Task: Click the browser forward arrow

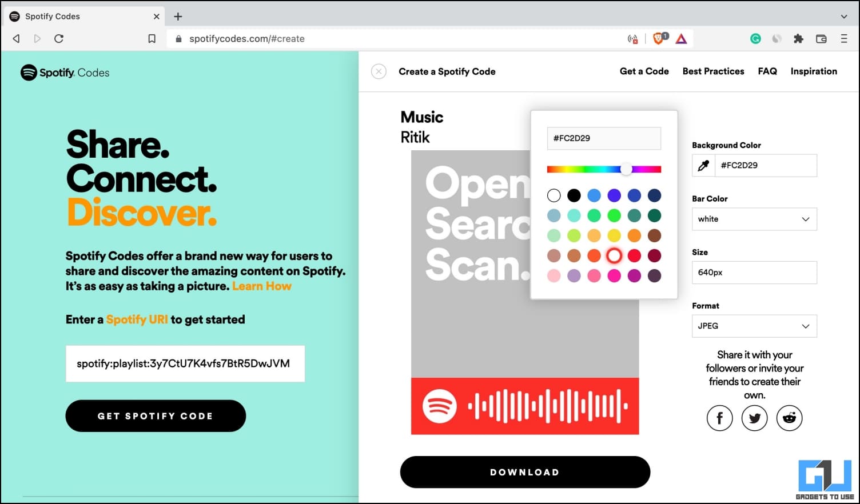Action: pos(37,39)
